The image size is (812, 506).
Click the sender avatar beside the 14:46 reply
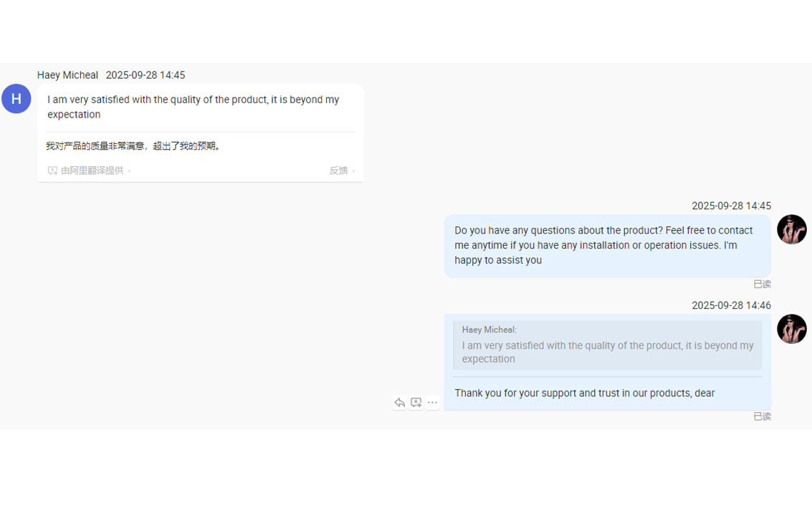pyautogui.click(x=791, y=329)
